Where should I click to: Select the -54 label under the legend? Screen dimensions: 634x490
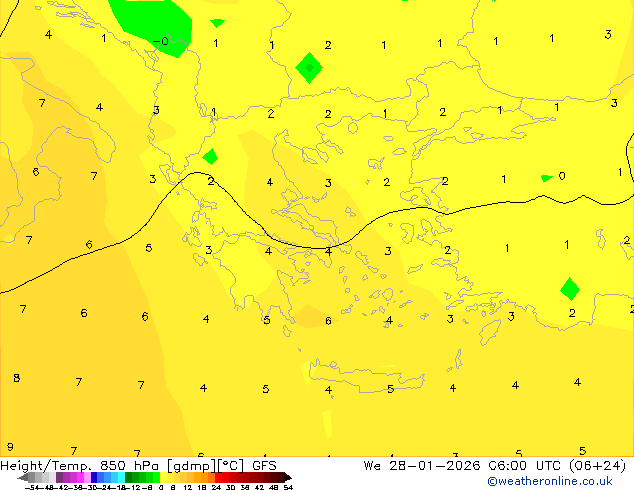tap(32, 487)
